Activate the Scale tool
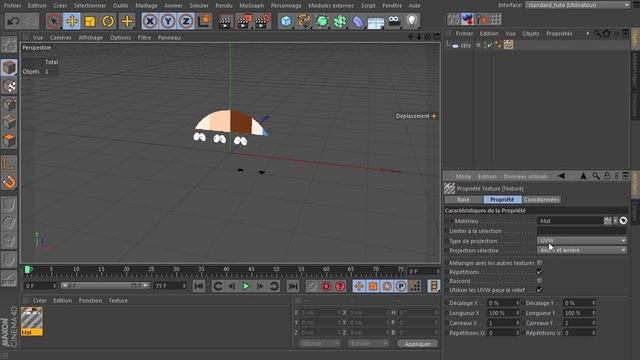The image size is (640, 360). click(x=90, y=21)
